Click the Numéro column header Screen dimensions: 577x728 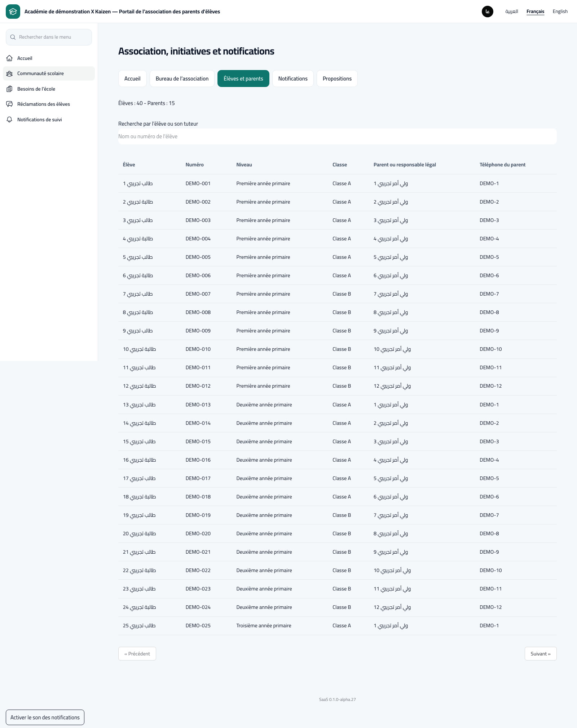coord(195,165)
